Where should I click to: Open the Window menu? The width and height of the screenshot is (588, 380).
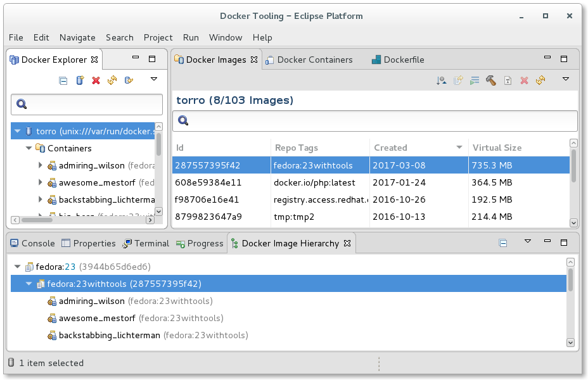coord(225,37)
